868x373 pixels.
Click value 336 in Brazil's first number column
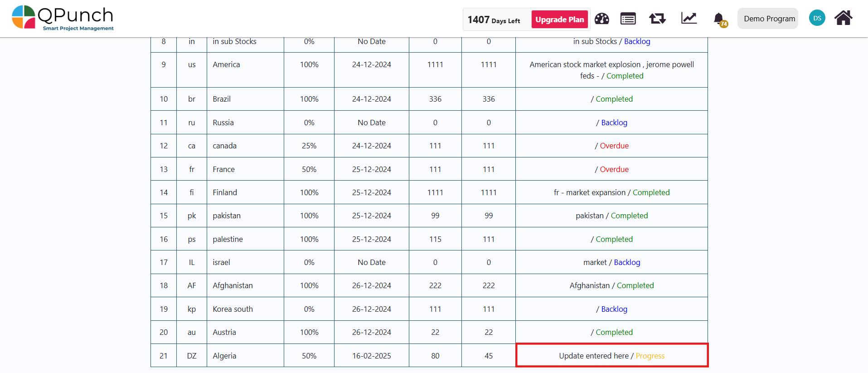435,99
